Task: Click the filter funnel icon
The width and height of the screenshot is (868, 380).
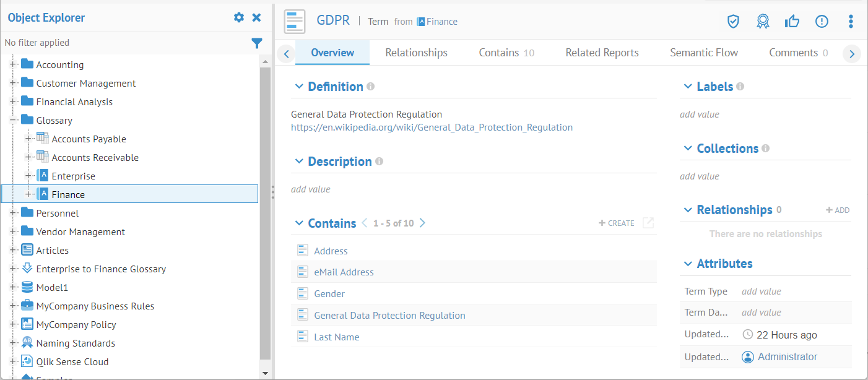Action: [x=257, y=43]
